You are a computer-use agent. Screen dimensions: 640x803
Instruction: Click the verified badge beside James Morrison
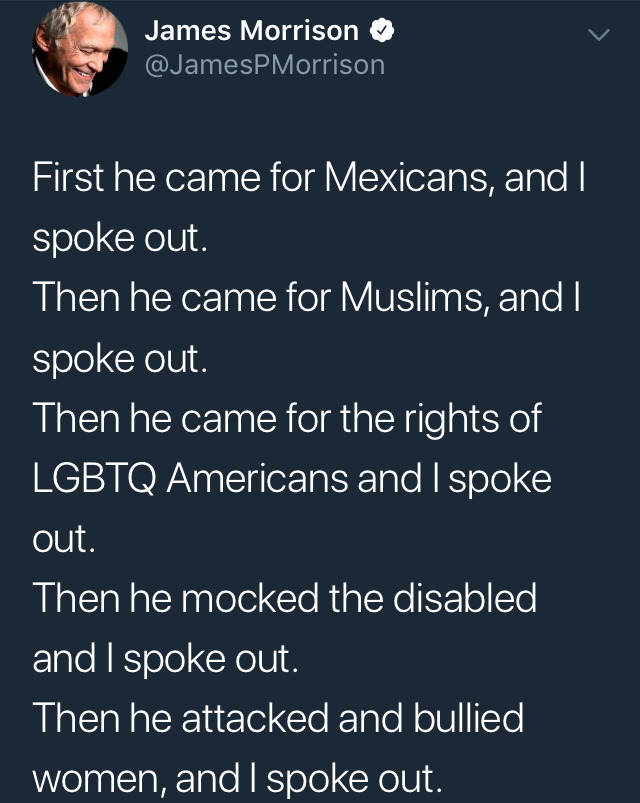pos(381,31)
